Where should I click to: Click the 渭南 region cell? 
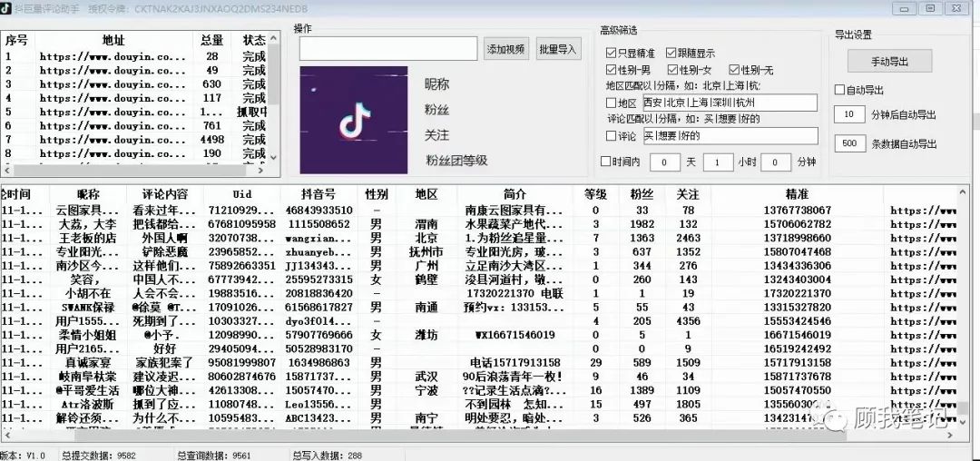pos(426,224)
